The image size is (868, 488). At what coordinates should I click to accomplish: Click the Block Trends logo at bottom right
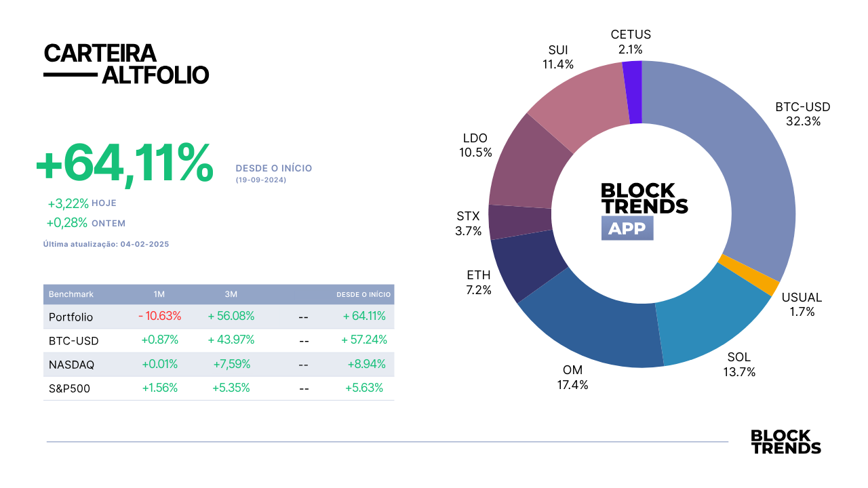click(x=786, y=442)
